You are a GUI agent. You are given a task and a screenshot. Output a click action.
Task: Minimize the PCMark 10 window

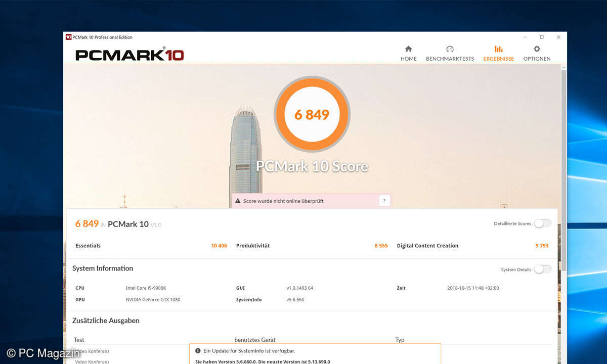pos(525,37)
